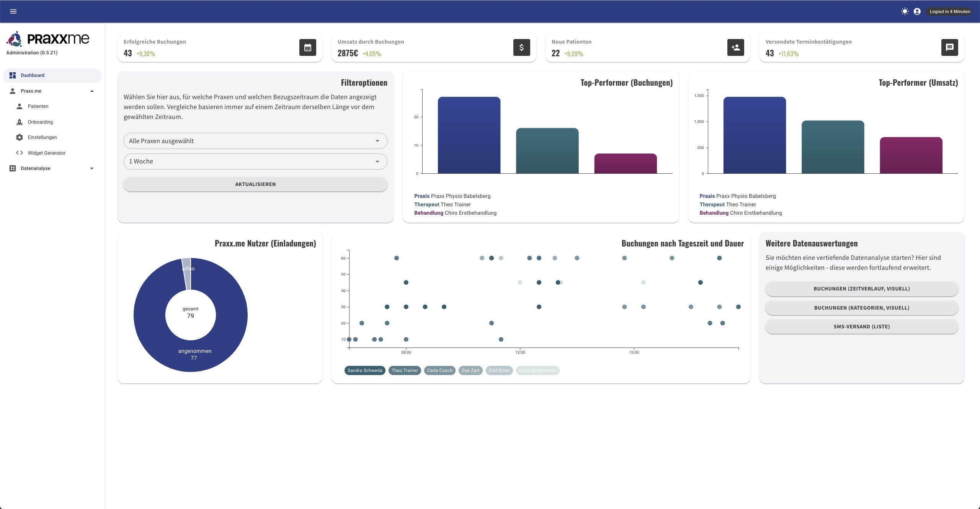Toggle the theme with the sun icon
This screenshot has width=980, height=509.
pyautogui.click(x=905, y=11)
